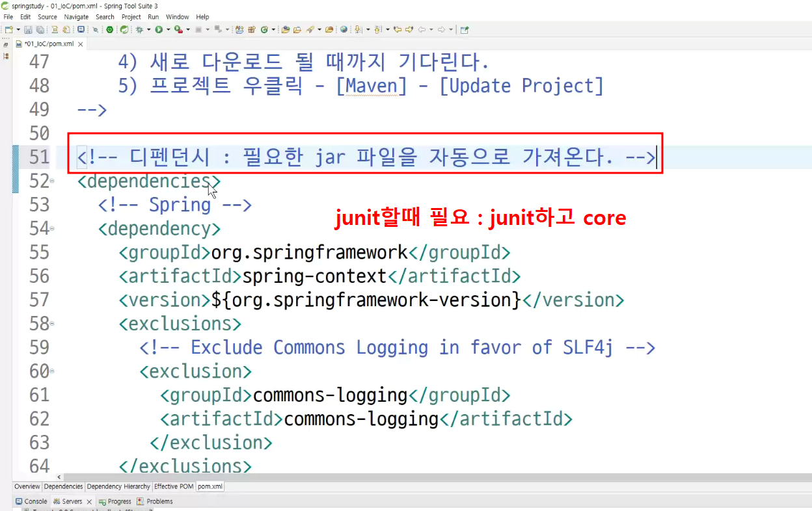Image resolution: width=812 pixels, height=511 pixels.
Task: Click the Save All icon
Action: pos(40,29)
